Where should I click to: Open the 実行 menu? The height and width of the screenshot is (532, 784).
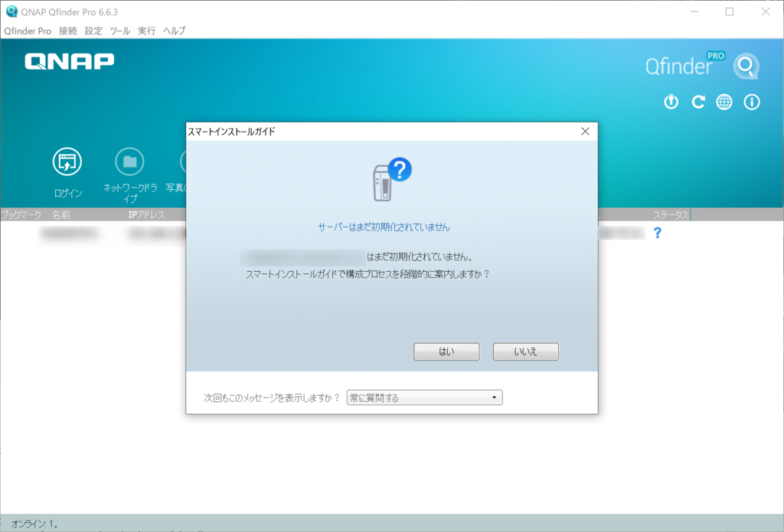click(146, 31)
